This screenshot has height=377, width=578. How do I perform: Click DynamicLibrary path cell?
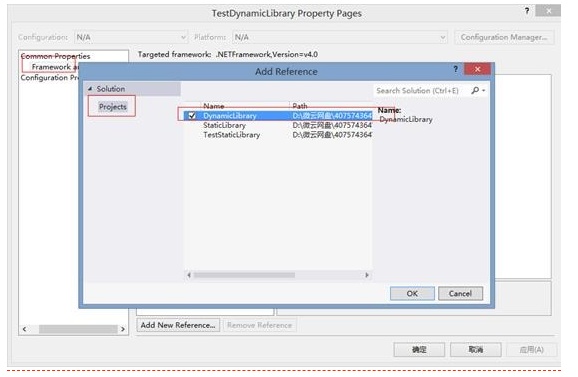[x=332, y=116]
